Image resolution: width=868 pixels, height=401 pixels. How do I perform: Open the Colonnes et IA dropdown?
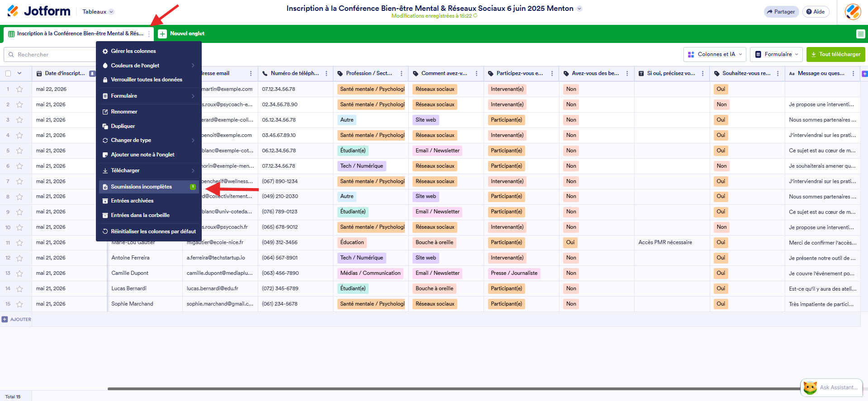[x=714, y=54]
